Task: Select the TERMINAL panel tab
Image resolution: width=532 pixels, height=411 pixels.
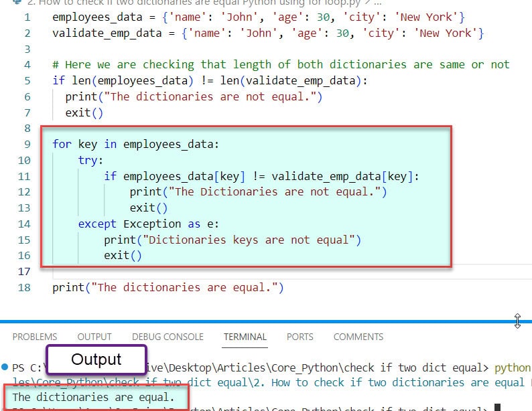Action: coord(245,337)
